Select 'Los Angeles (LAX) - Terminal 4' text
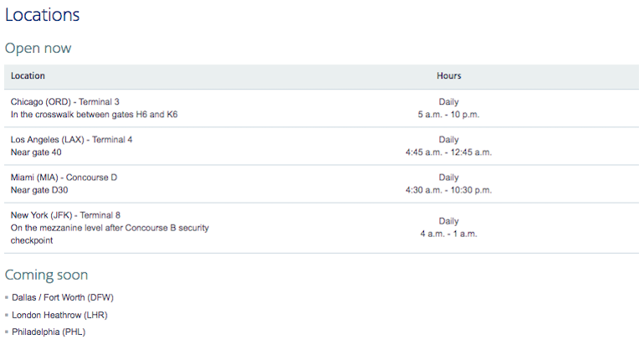 (71, 139)
